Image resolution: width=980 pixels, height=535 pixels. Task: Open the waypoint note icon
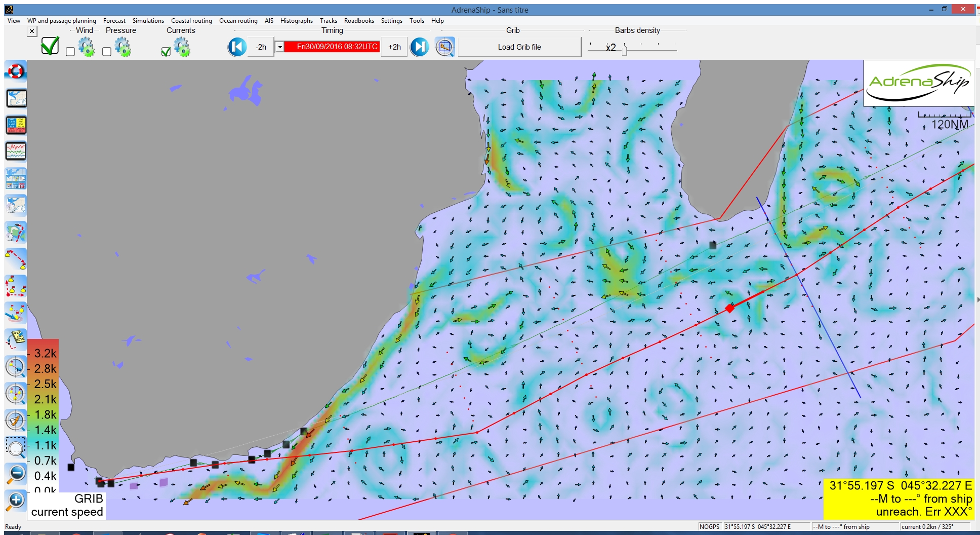(x=16, y=339)
